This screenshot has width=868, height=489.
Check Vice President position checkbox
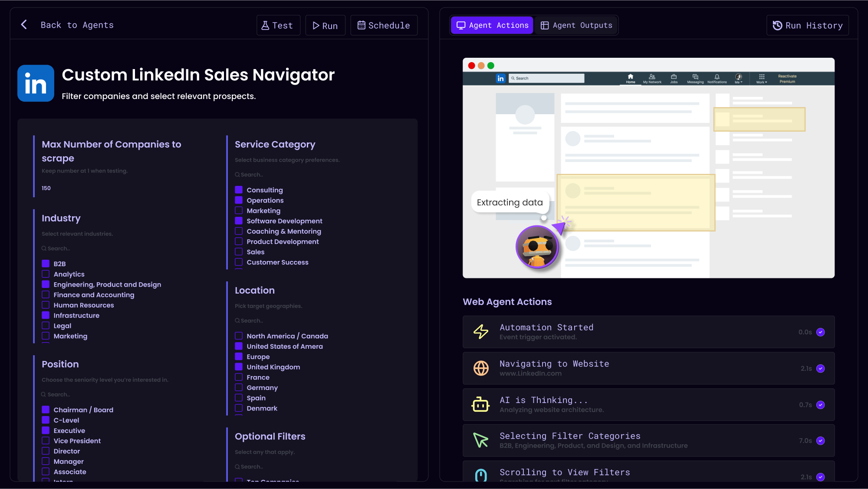[46, 440]
